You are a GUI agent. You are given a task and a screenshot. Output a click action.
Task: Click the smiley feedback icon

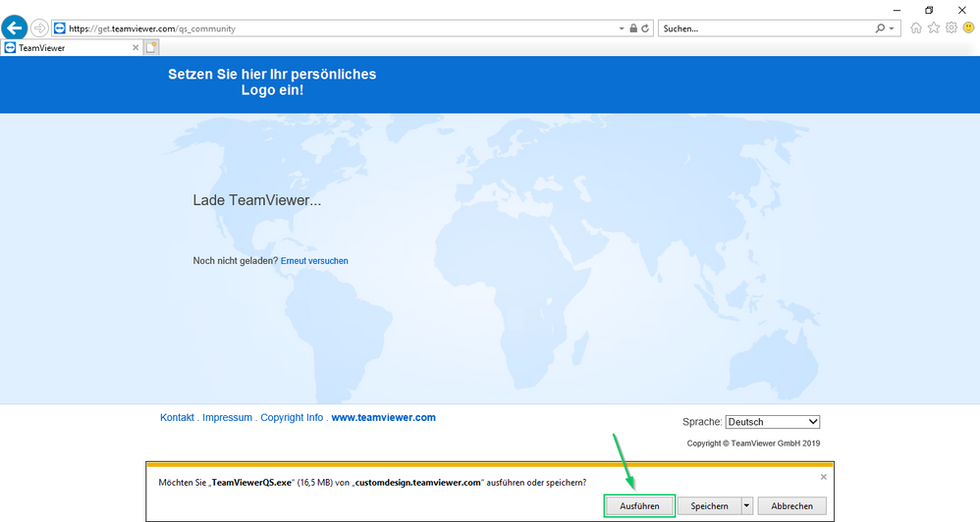tap(969, 27)
